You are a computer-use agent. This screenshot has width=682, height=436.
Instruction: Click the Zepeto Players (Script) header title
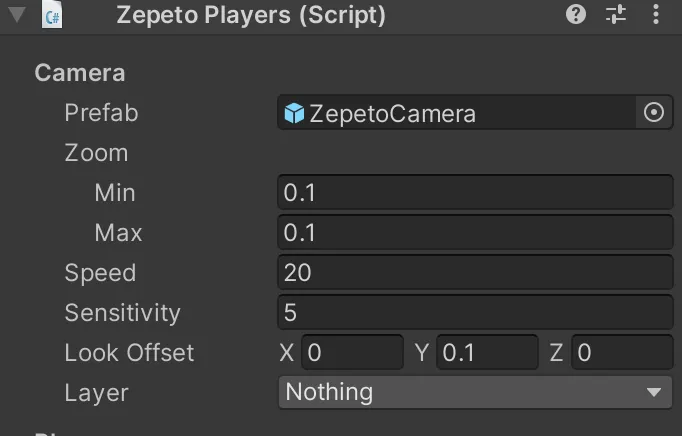coord(251,15)
